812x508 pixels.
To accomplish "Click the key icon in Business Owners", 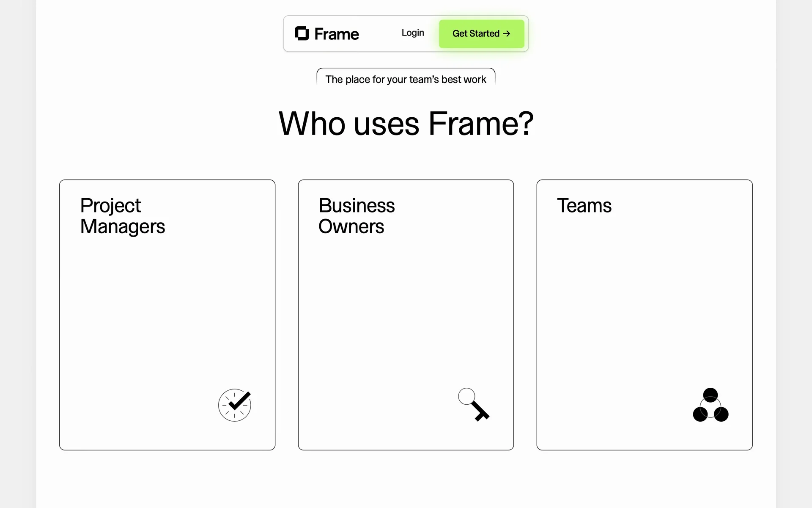I will (474, 404).
